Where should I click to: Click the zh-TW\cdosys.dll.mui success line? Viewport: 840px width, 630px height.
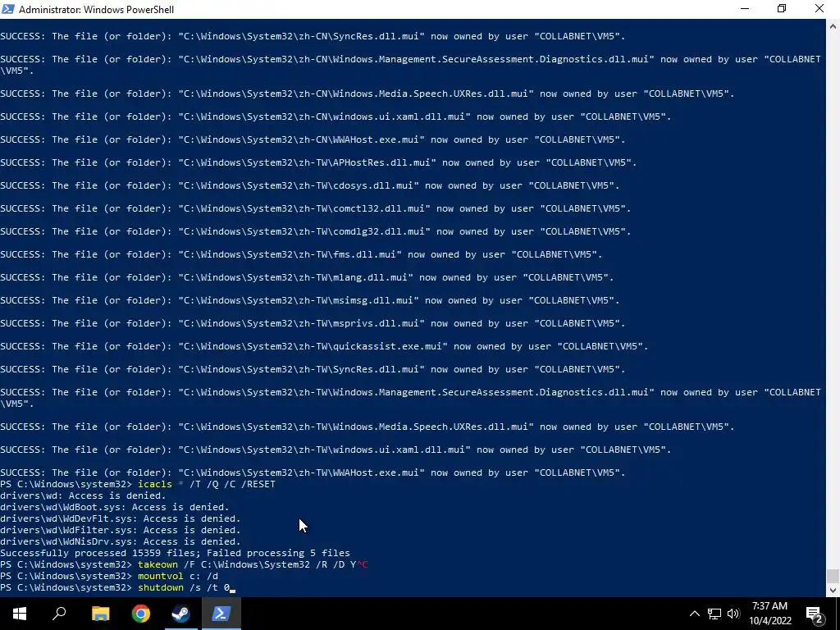(310, 185)
